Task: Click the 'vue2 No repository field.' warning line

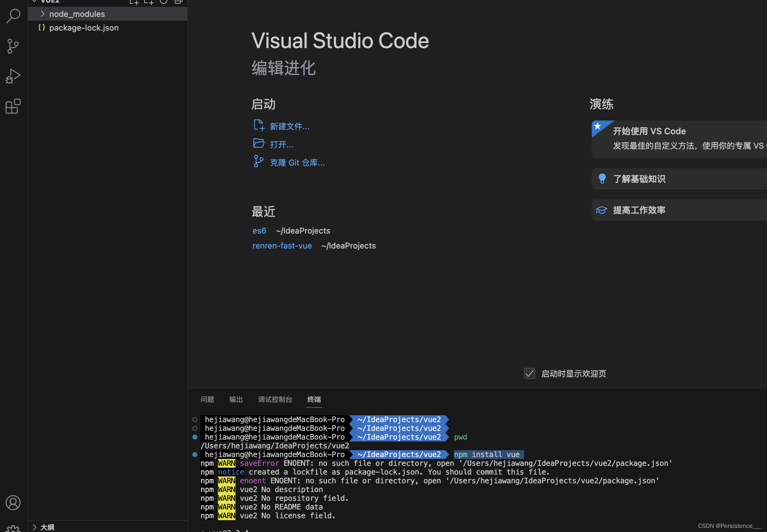Action: pyautogui.click(x=294, y=498)
